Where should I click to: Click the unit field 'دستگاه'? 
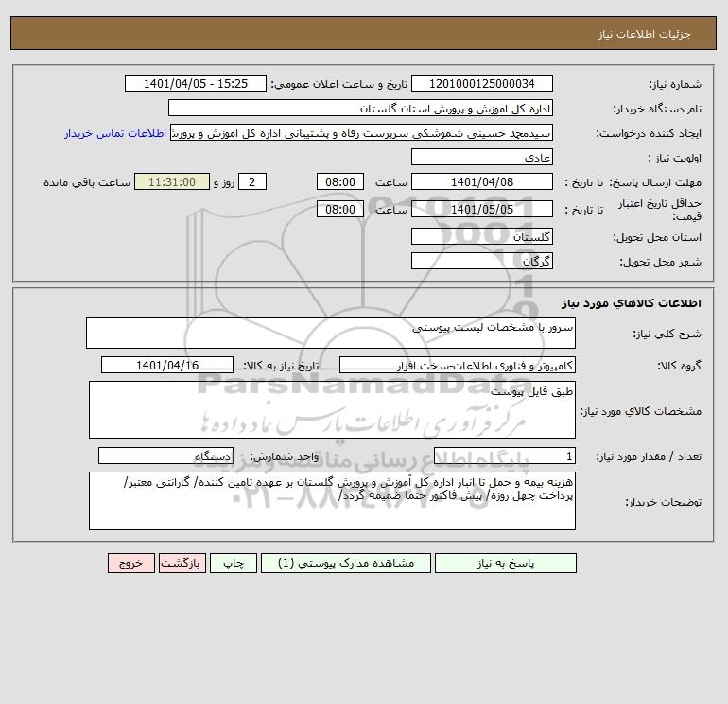click(165, 456)
